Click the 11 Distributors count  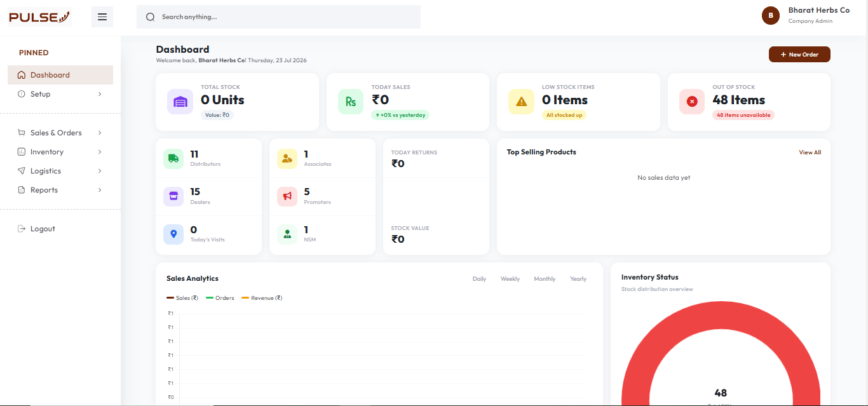(x=194, y=154)
